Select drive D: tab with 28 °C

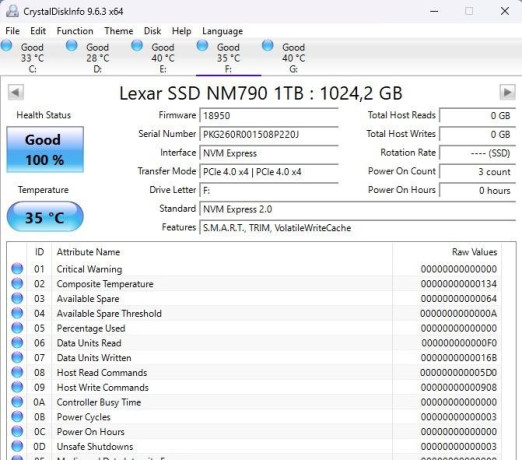pyautogui.click(x=98, y=58)
